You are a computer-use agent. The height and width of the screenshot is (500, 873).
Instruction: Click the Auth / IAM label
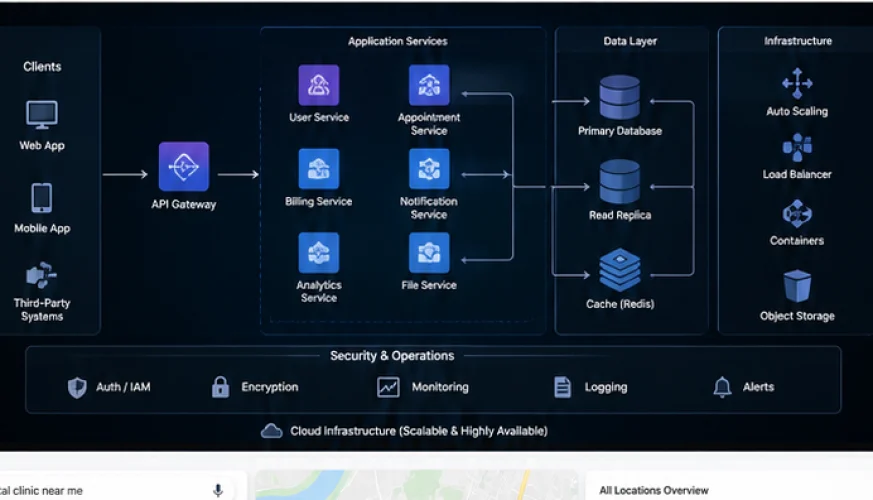click(123, 387)
